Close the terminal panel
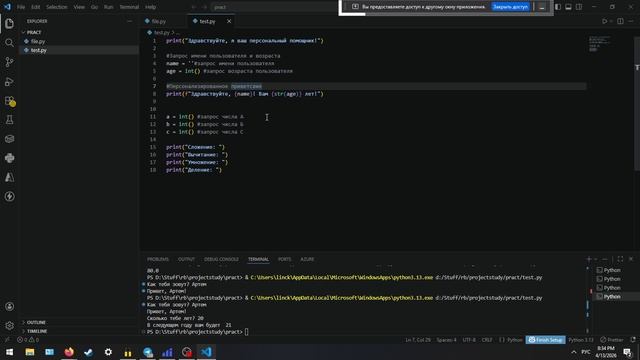 click(x=631, y=259)
